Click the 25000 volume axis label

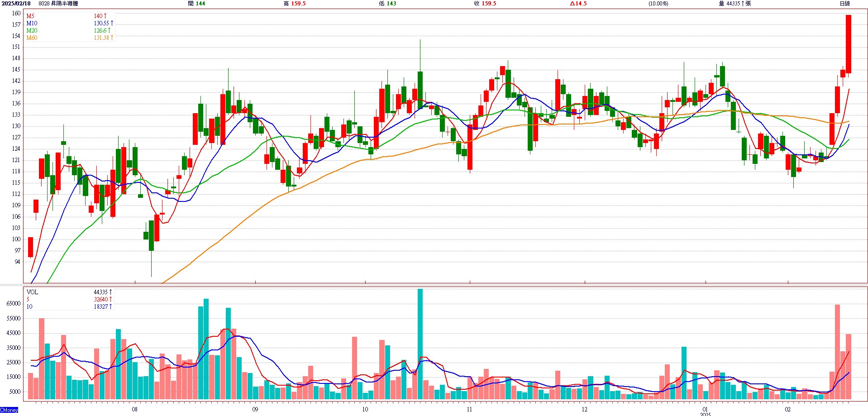point(14,362)
